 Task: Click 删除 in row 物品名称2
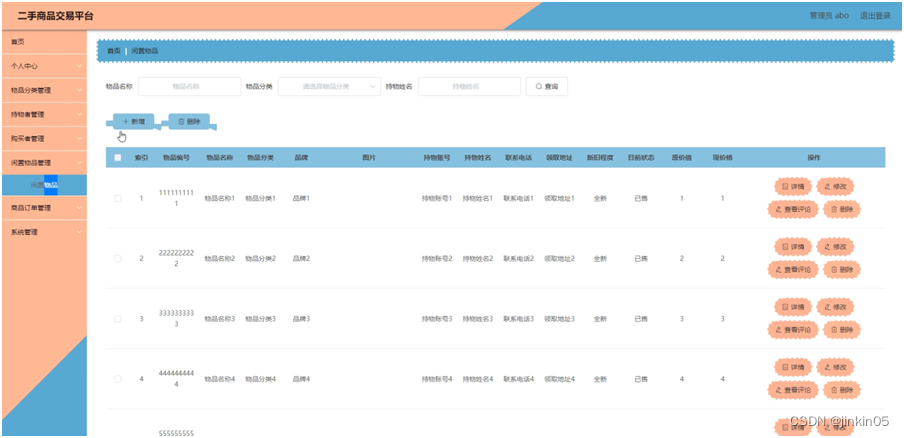coord(842,269)
